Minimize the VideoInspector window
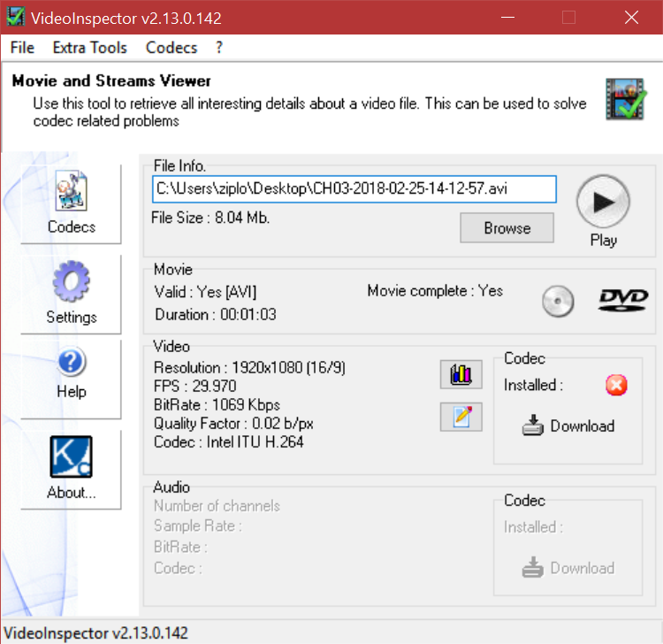The height and width of the screenshot is (644, 663). pos(507,18)
